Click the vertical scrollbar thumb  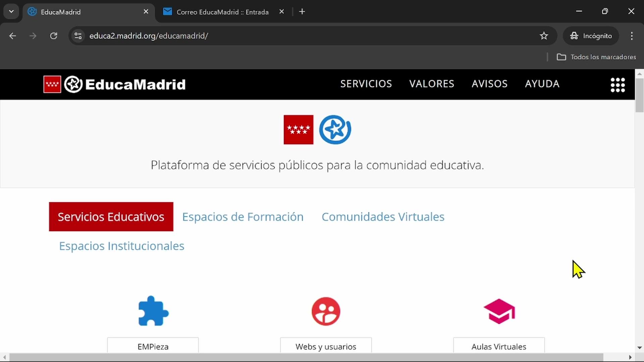639,96
